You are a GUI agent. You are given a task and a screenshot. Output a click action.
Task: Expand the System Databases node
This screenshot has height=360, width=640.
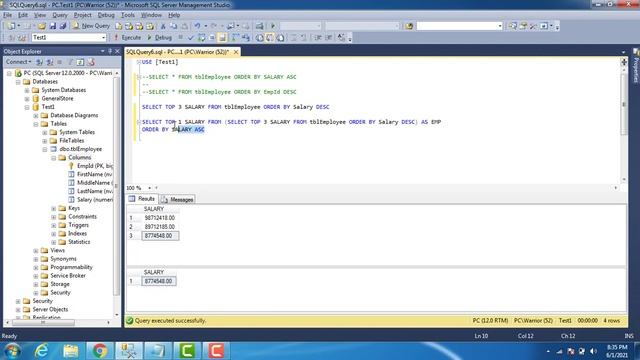(27, 90)
